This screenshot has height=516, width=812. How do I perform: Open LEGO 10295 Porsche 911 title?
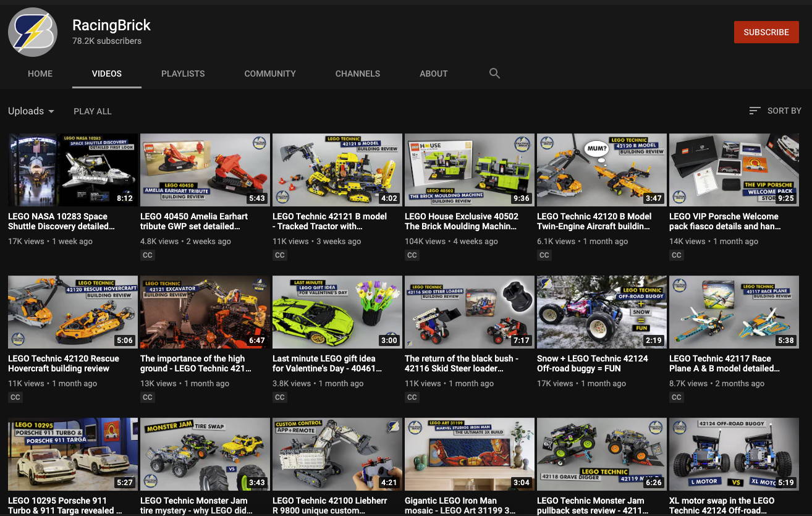coord(65,505)
